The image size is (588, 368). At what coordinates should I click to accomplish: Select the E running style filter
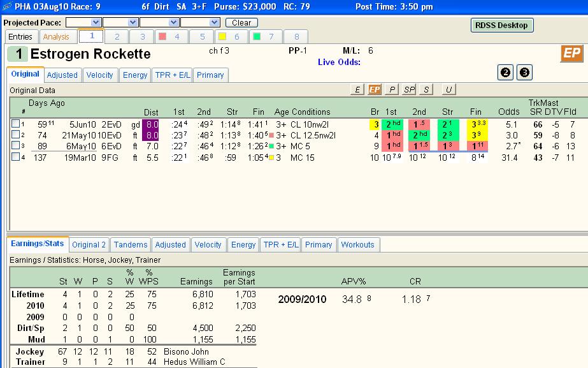tap(357, 89)
